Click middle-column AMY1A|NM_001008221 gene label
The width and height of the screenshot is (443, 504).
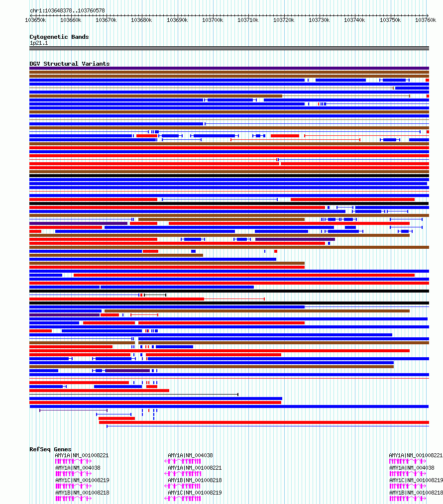195,468
